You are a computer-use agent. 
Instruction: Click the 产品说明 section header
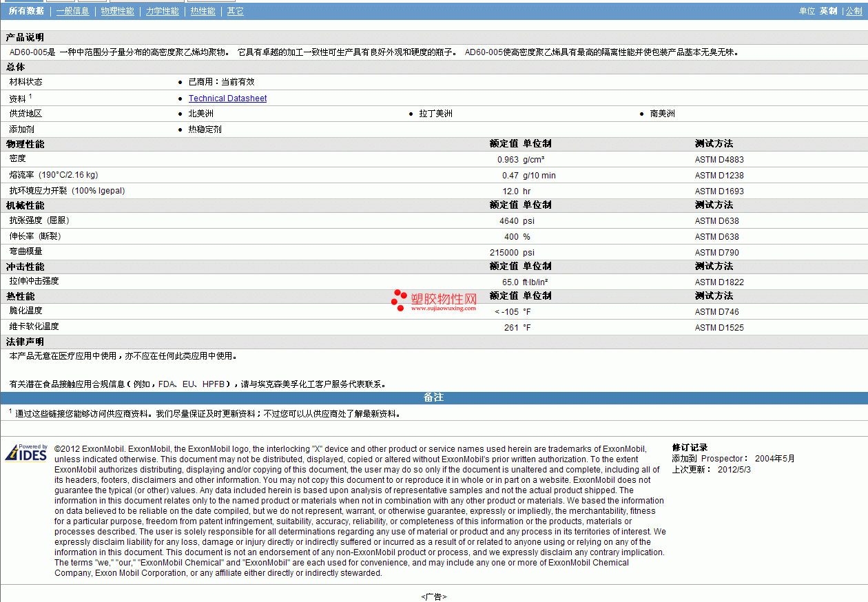25,37
